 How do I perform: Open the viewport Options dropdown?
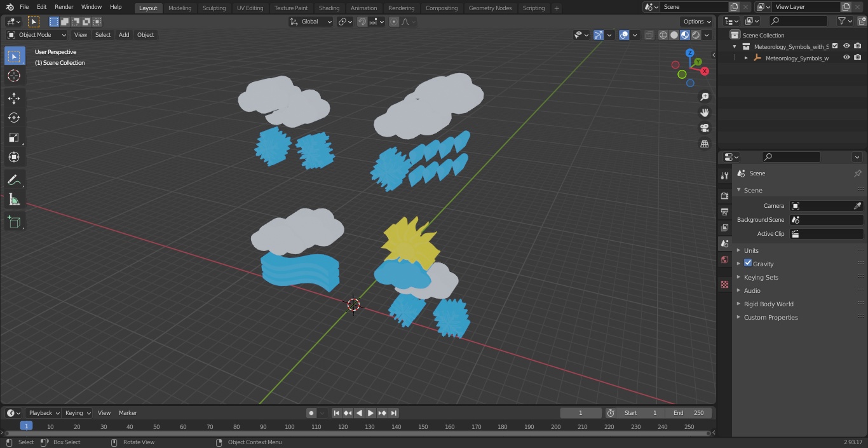click(x=698, y=22)
